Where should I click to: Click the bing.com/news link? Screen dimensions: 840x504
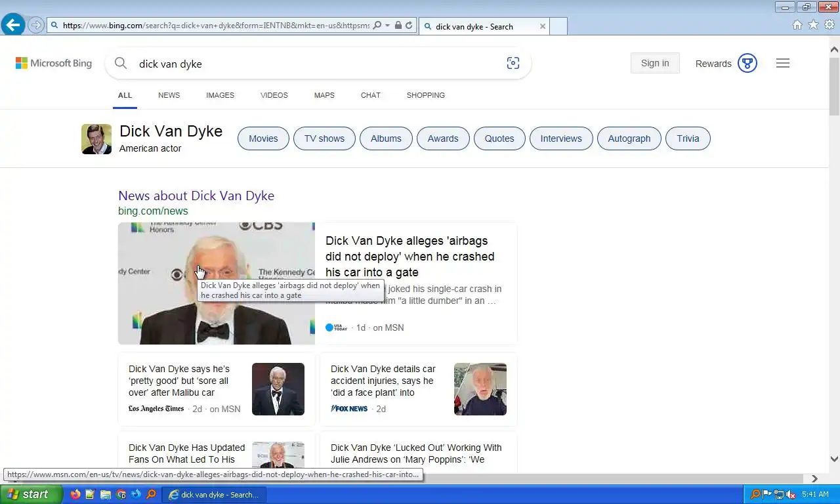(x=153, y=211)
